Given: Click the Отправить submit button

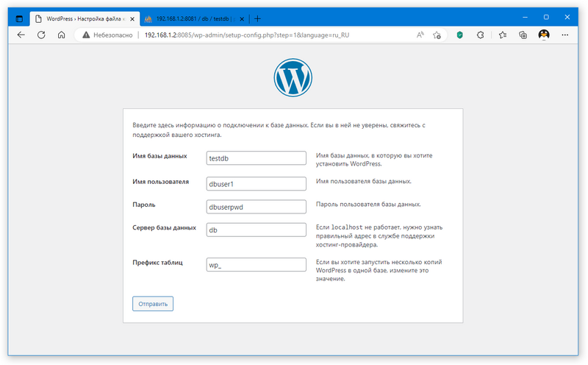Looking at the screenshot, I should coord(153,304).
